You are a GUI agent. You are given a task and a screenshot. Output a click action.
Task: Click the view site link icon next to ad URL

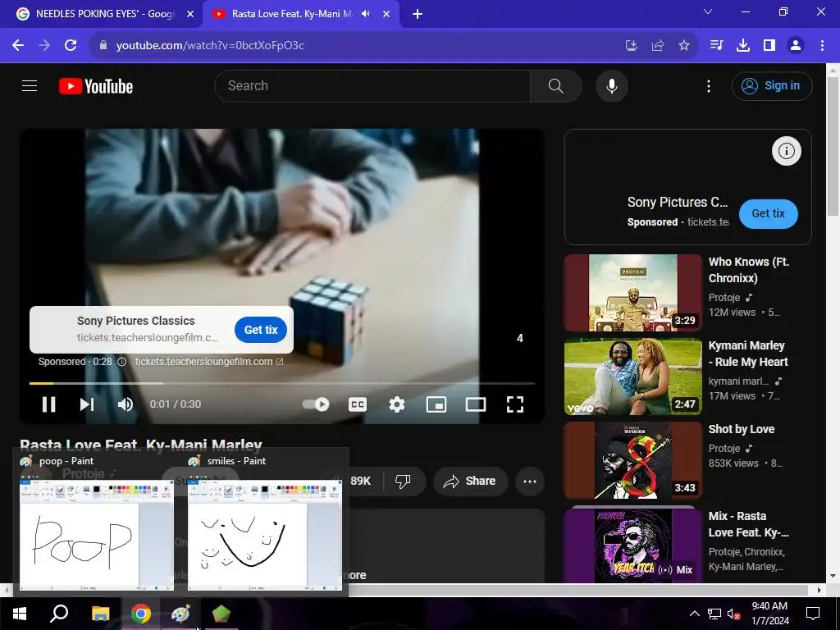click(x=280, y=362)
